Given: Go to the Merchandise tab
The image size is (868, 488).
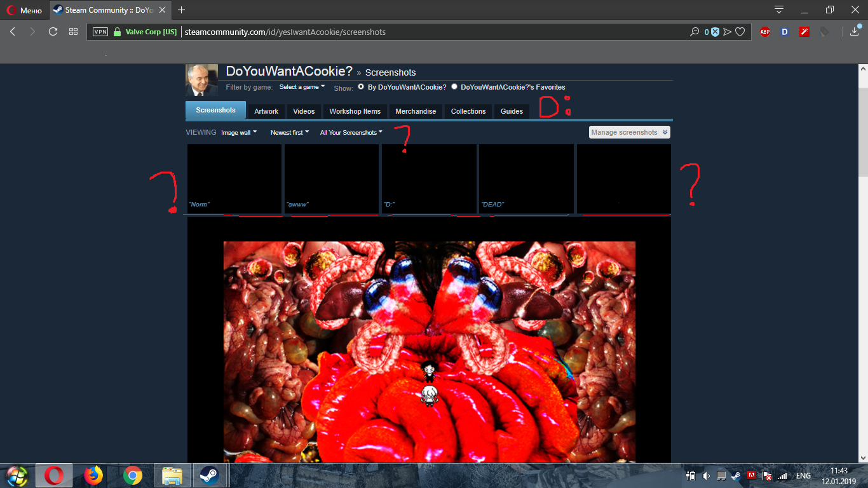Looking at the screenshot, I should (x=416, y=111).
